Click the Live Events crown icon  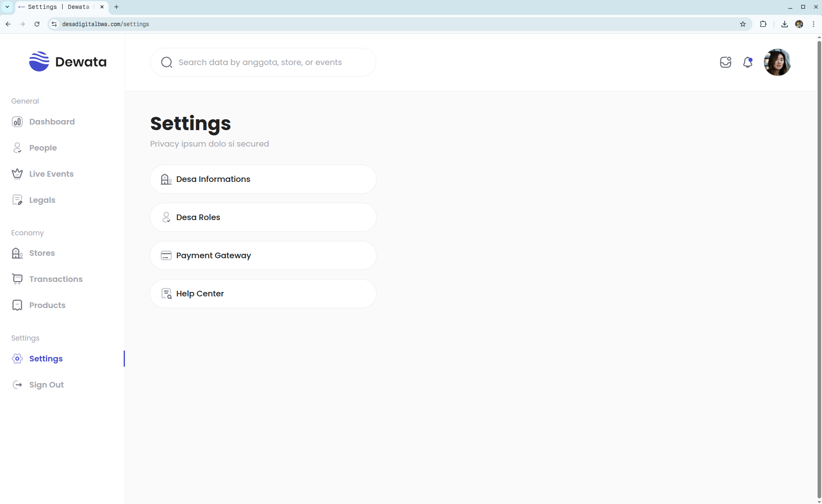17,174
